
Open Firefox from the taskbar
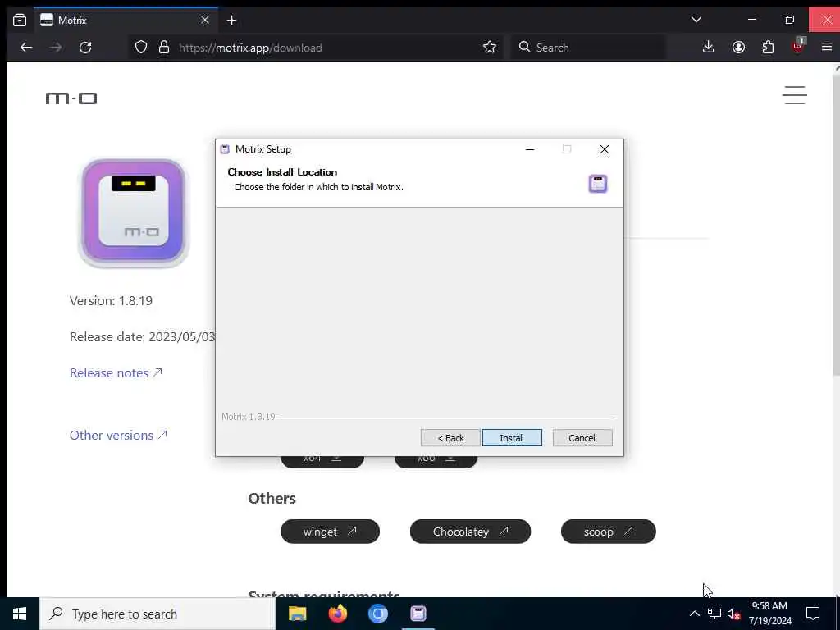(337, 614)
